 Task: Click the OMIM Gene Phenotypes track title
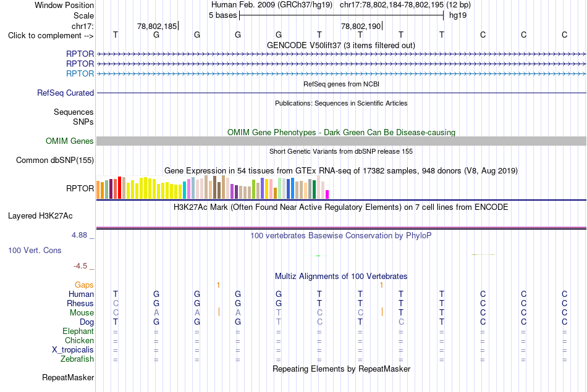(x=341, y=132)
